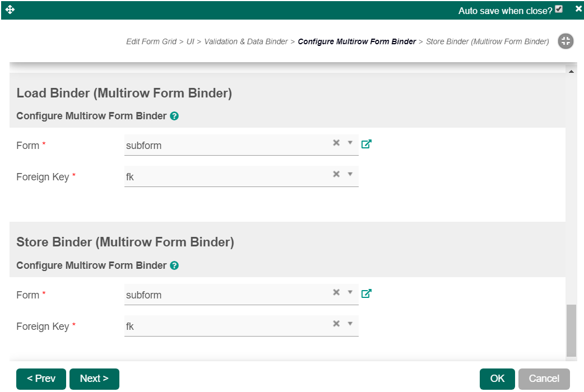Image resolution: width=584 pixels, height=392 pixels.
Task: Click the move dialog cross-arrows icon
Action: click(10, 10)
